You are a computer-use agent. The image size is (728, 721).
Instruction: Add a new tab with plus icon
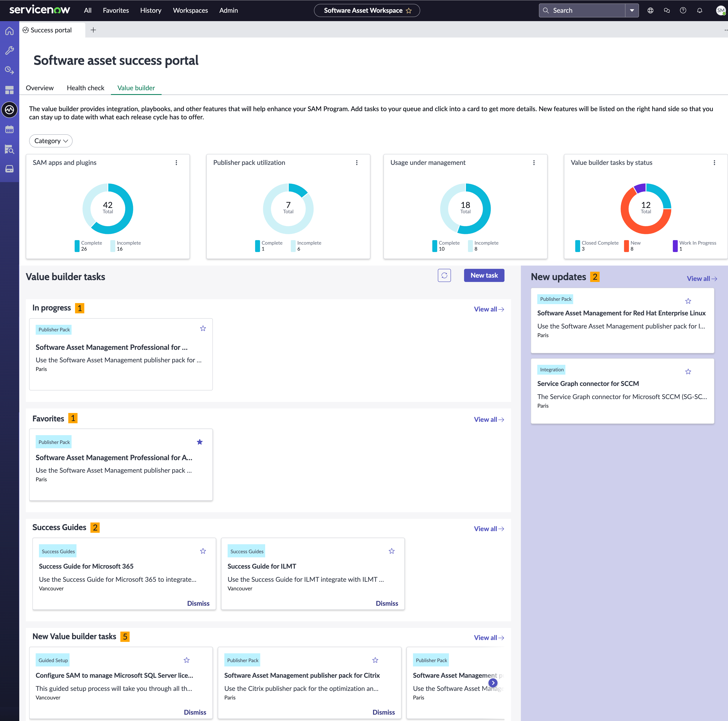point(94,30)
